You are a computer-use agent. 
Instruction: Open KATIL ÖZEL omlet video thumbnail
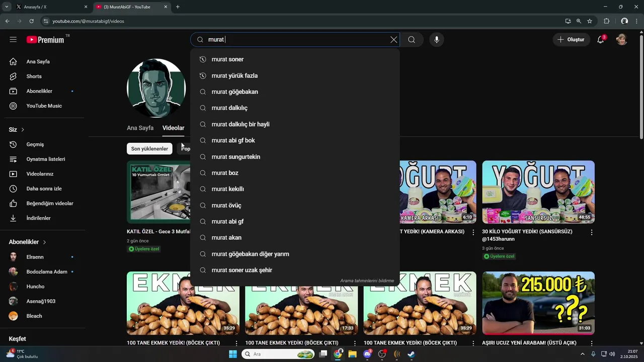click(158, 192)
